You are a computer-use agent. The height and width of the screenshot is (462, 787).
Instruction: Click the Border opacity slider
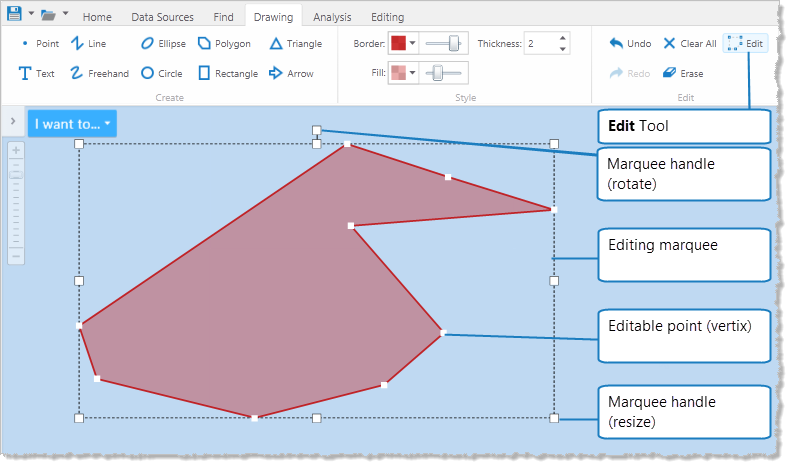(444, 44)
